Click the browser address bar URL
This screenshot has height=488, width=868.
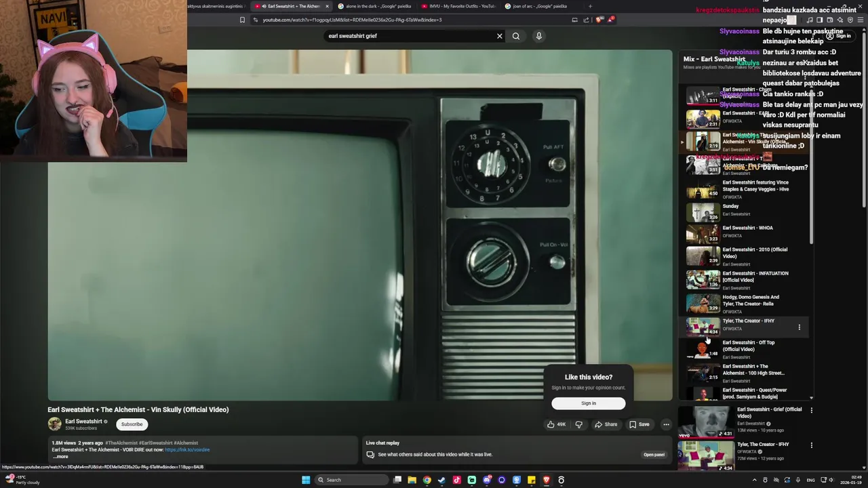[x=352, y=20]
